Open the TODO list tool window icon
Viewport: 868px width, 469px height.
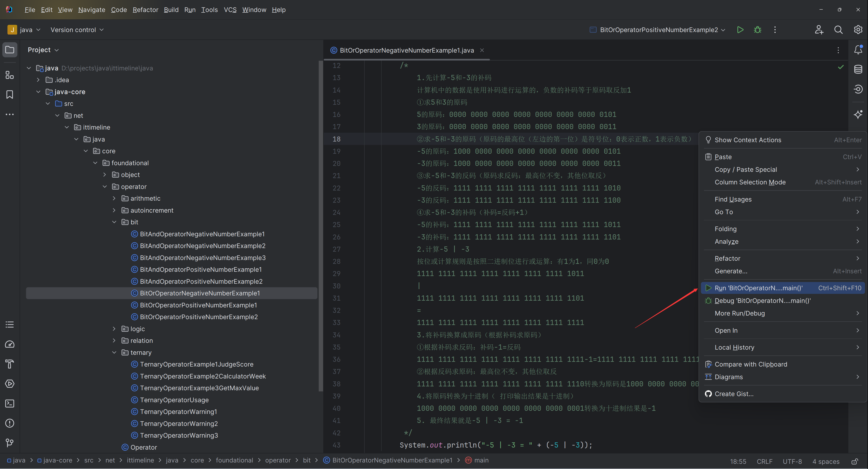coord(10,325)
